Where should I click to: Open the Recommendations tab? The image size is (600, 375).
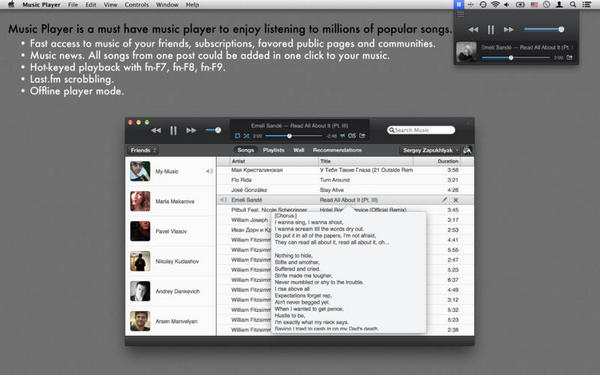337,150
